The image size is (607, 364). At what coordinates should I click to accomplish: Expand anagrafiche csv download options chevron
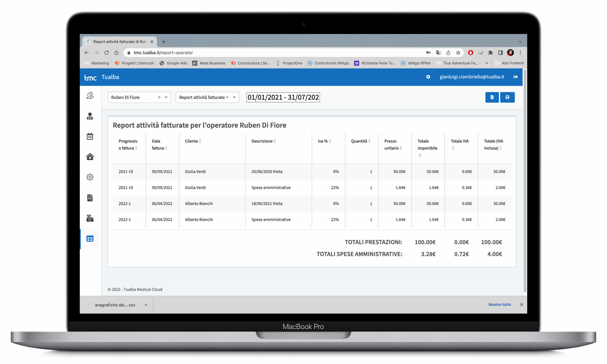[146, 305]
